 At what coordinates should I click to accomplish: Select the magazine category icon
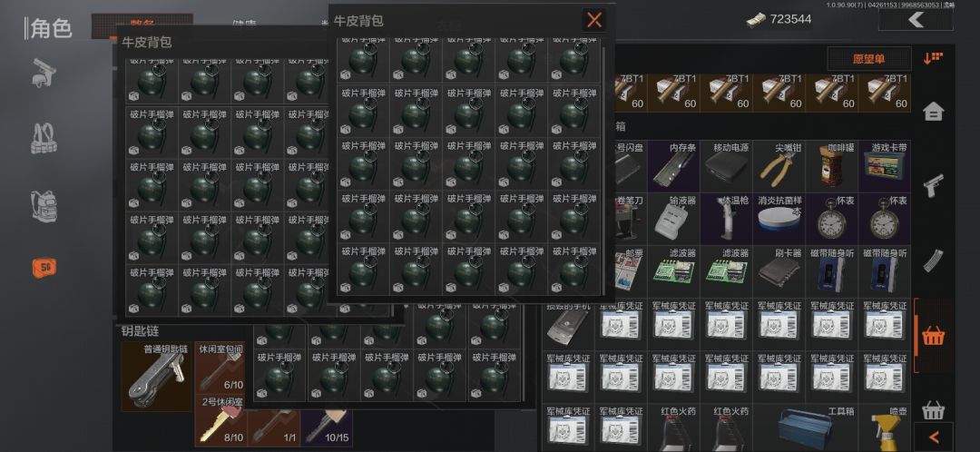coord(933,260)
